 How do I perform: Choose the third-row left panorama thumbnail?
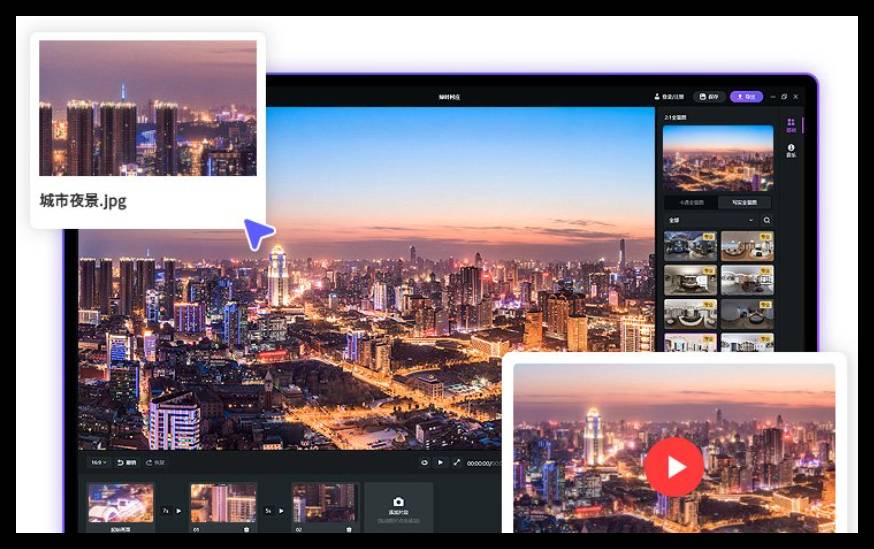(x=690, y=314)
